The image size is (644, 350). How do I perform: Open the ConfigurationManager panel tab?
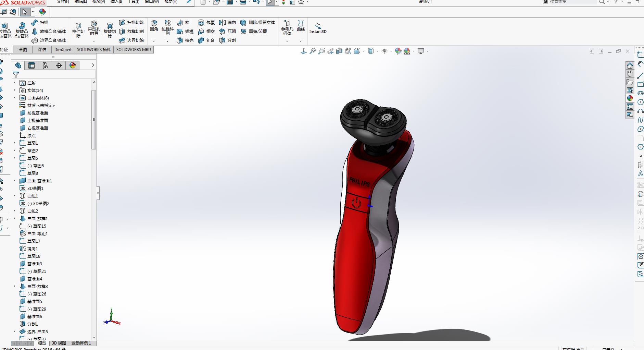(45, 65)
